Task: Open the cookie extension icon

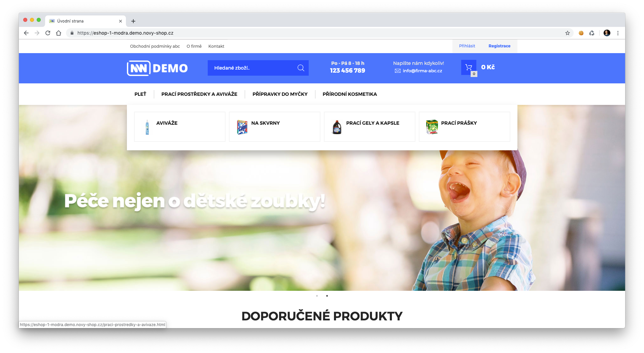Action: 581,33
